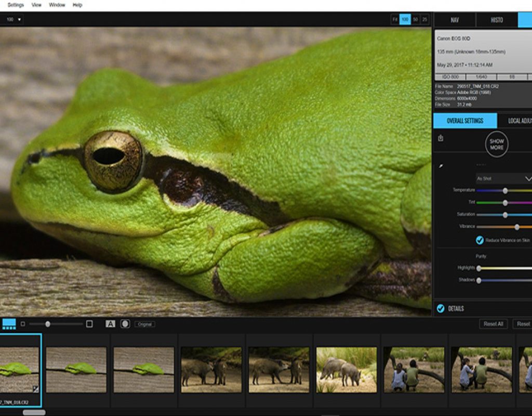Click the Original button

145,324
